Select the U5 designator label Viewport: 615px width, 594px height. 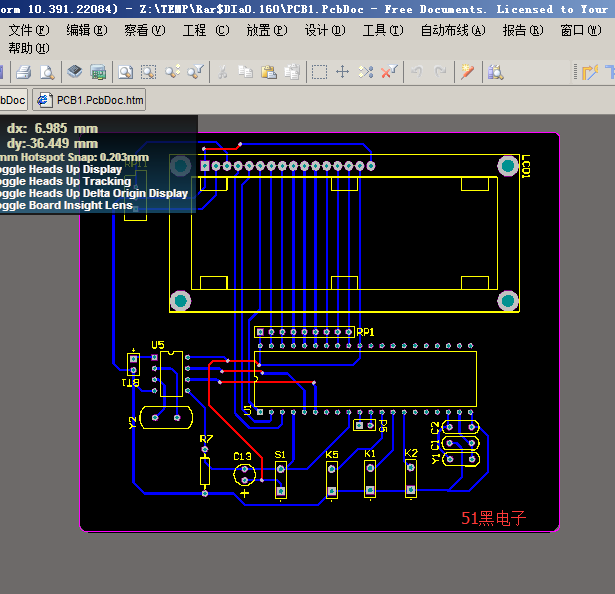pos(158,345)
